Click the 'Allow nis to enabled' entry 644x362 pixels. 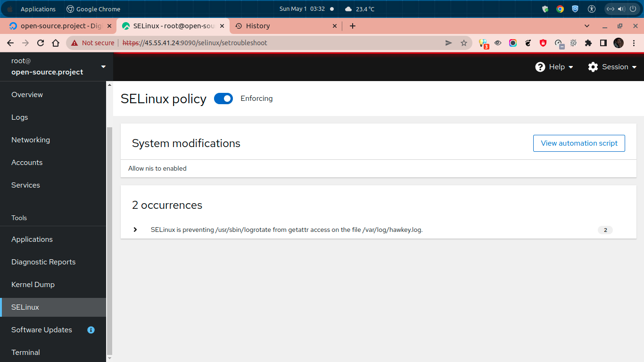pyautogui.click(x=157, y=168)
